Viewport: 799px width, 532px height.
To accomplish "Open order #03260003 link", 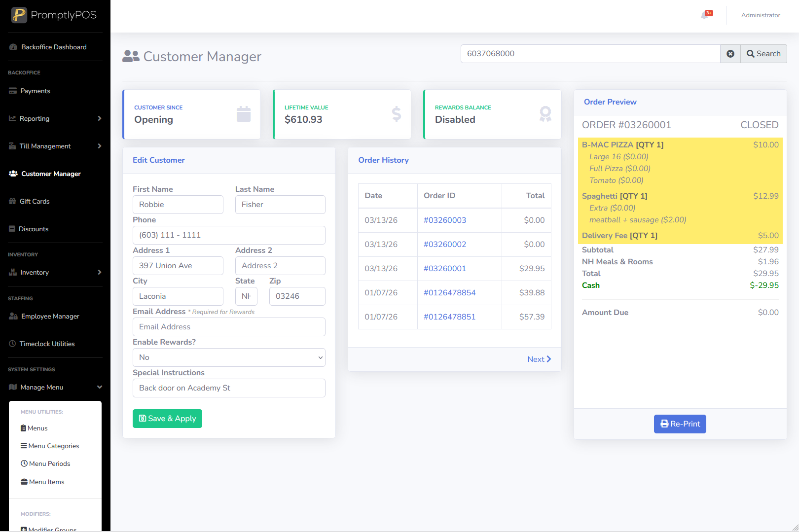I will click(445, 220).
